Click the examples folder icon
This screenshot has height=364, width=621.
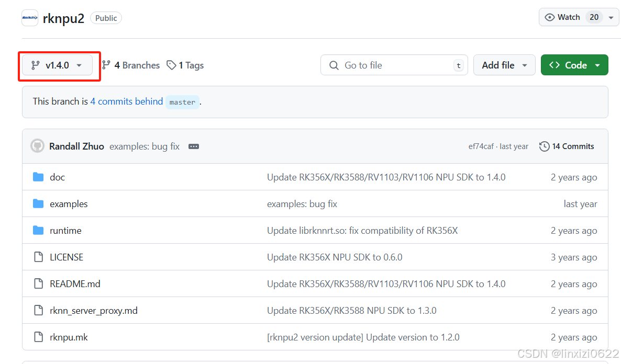tap(38, 203)
